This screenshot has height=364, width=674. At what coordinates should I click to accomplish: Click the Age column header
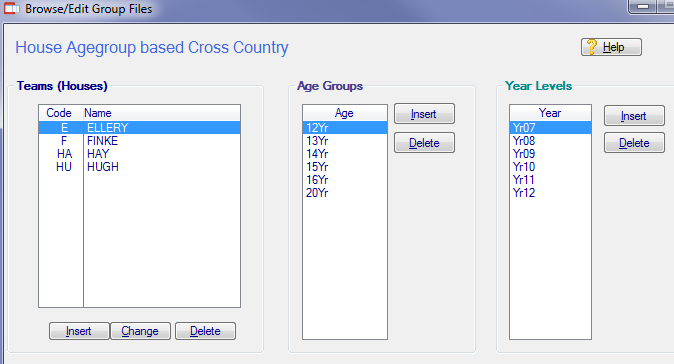(x=345, y=113)
